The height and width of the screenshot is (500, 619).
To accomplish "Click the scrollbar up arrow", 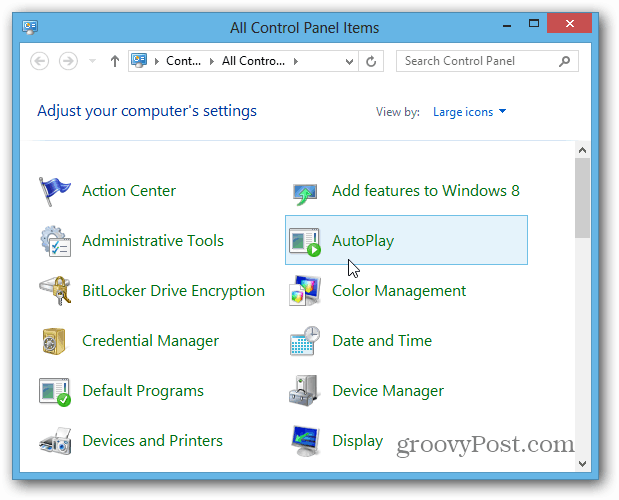I will coord(582,150).
